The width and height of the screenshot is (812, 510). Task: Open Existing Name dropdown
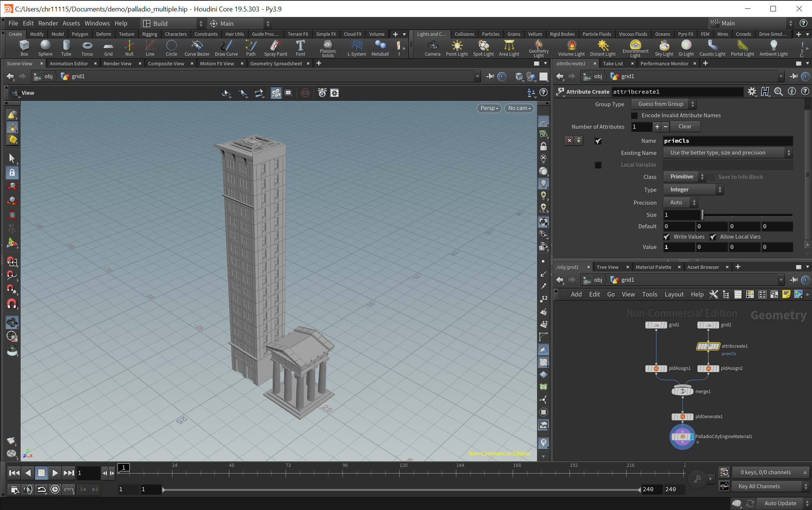728,153
